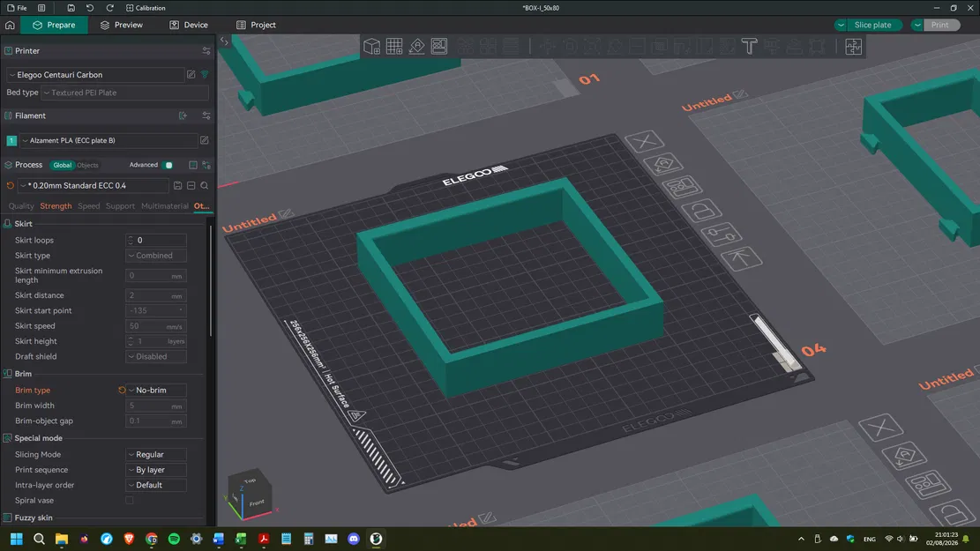The width and height of the screenshot is (980, 551).
Task: Collapse the left sidebar arrow
Action: [224, 41]
